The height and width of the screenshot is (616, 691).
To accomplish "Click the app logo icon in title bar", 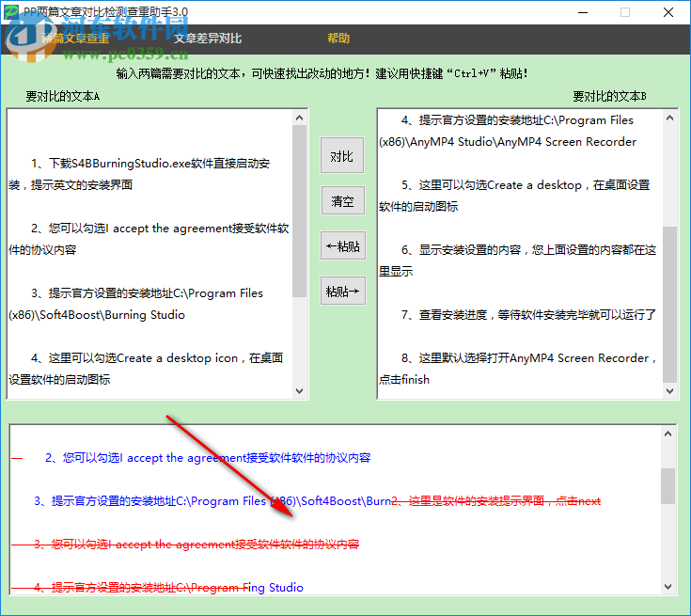I will pyautogui.click(x=10, y=11).
